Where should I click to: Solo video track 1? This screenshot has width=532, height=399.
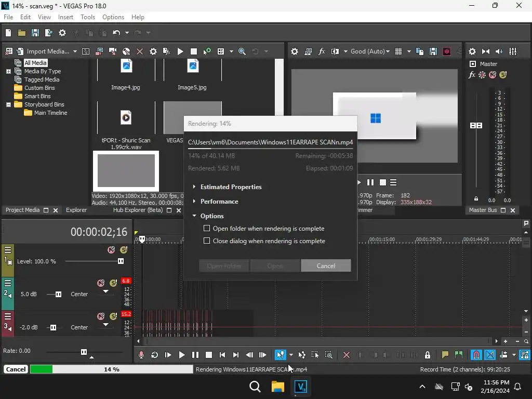point(124,250)
